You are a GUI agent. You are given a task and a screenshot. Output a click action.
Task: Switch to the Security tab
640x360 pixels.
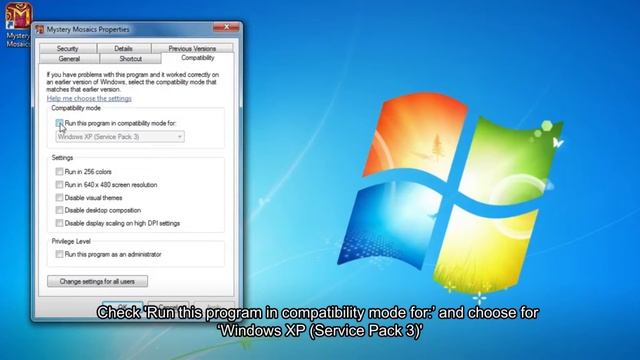click(68, 48)
